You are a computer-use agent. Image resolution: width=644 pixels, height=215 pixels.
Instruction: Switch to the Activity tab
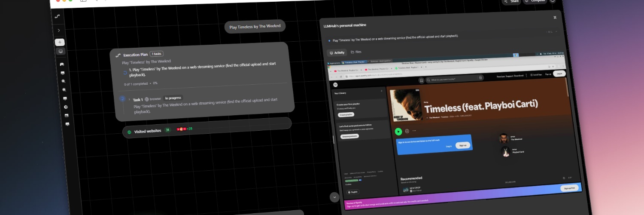click(x=337, y=53)
